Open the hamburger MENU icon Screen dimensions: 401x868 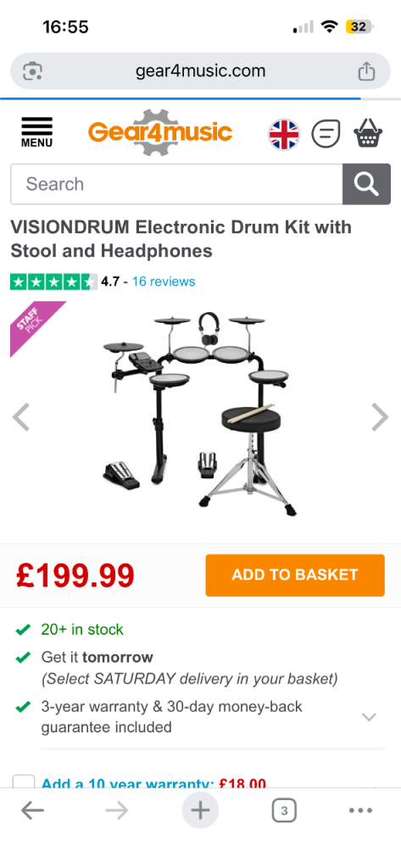tap(37, 132)
